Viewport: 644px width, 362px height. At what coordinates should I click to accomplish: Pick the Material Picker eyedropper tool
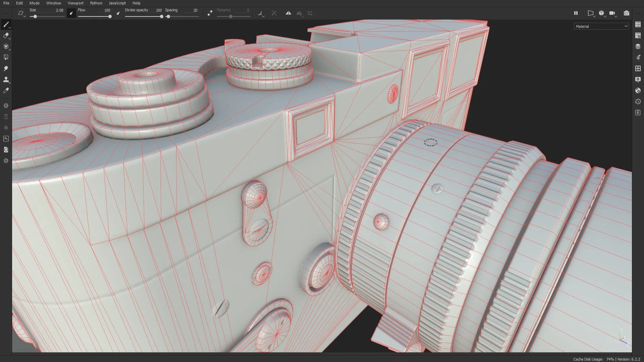tap(6, 90)
